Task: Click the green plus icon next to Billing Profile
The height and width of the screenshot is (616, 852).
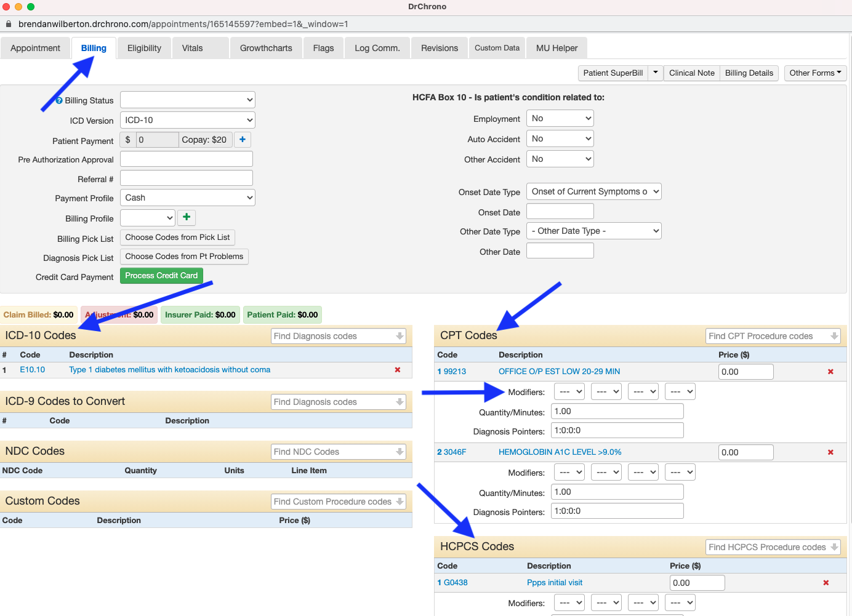Action: pyautogui.click(x=187, y=217)
